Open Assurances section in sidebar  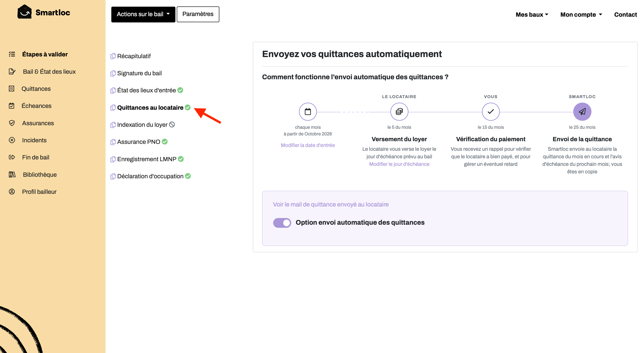click(x=38, y=123)
